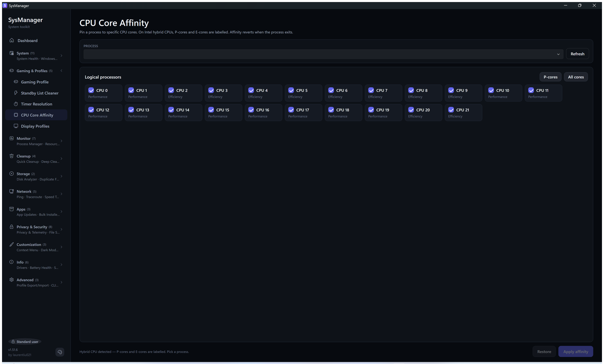Expand the Info section chevron
Image resolution: width=604 pixels, height=364 pixels.
pyautogui.click(x=62, y=265)
